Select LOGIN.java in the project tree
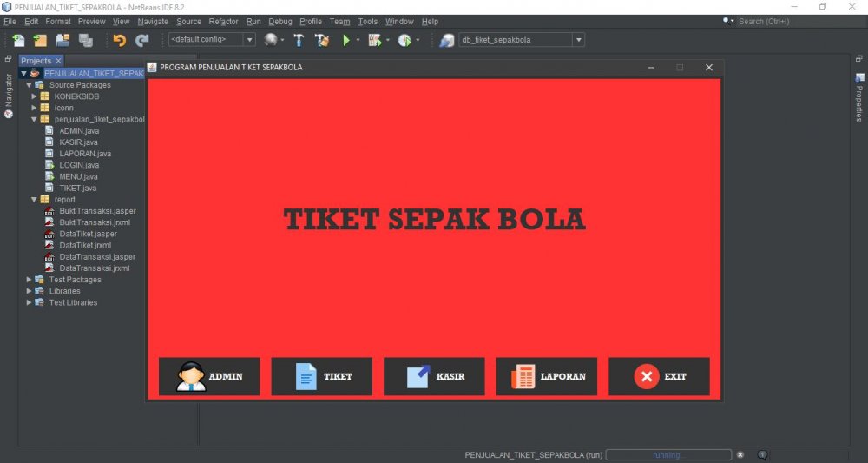Screen dimensions: 868x463 [78, 165]
